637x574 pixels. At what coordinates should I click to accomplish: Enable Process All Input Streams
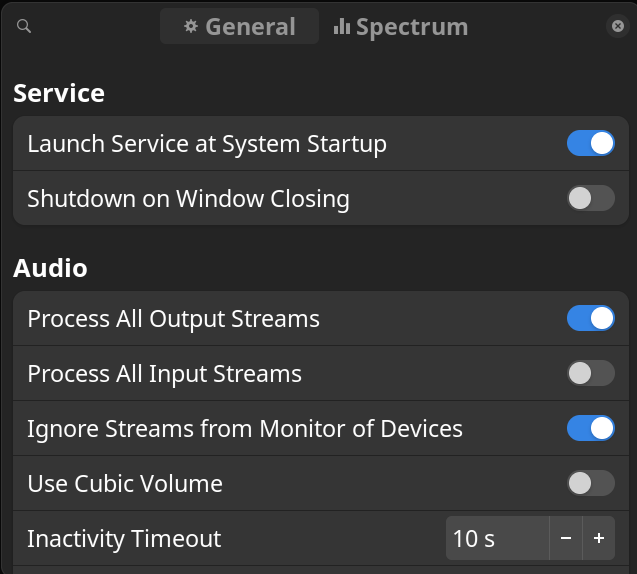(x=590, y=374)
